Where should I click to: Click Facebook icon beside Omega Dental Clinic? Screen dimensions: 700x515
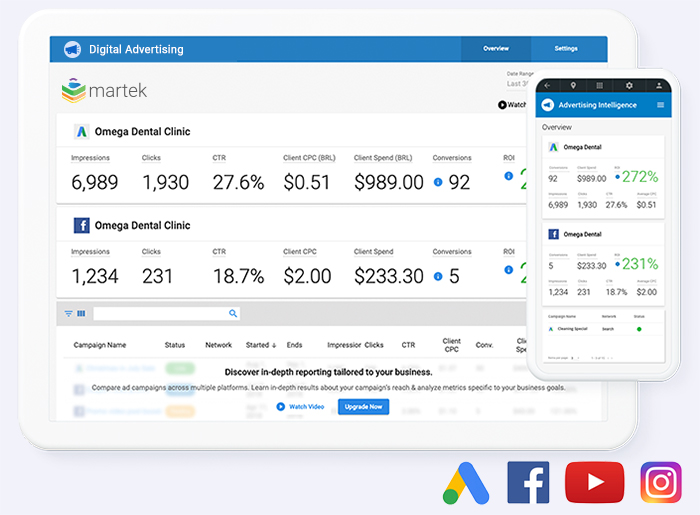point(81,225)
